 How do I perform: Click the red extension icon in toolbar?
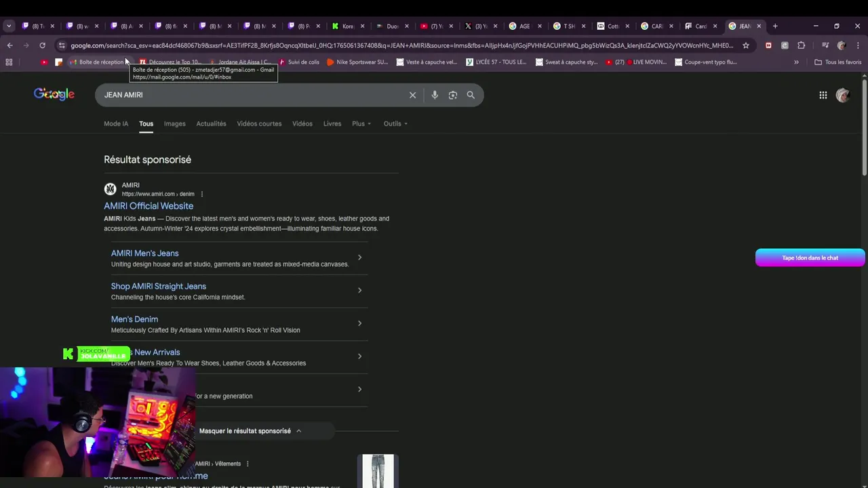click(768, 45)
